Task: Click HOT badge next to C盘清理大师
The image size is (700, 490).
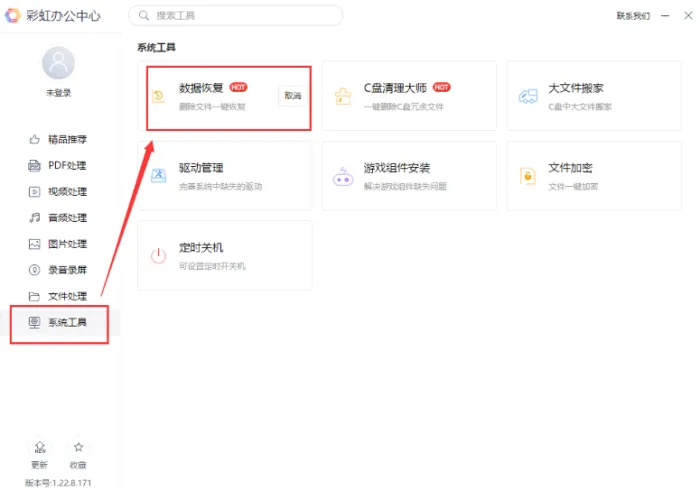Action: tap(442, 87)
